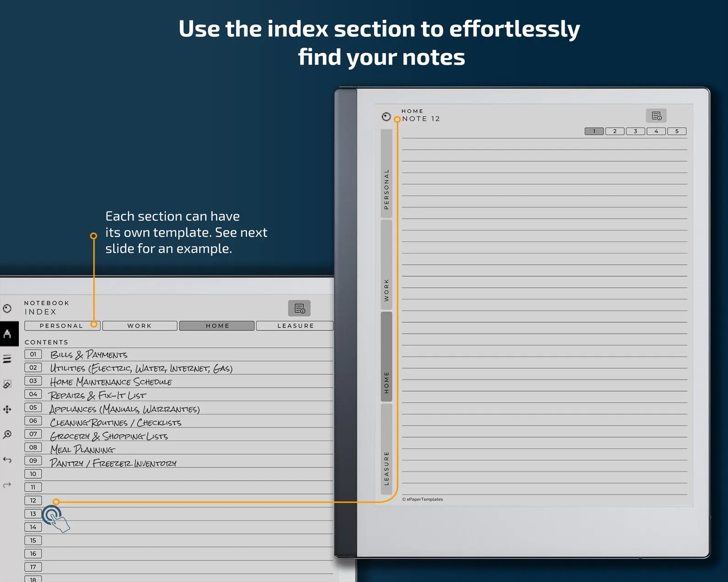Open the PERSONAL side tab on note page
The height and width of the screenshot is (582, 728).
(386, 174)
